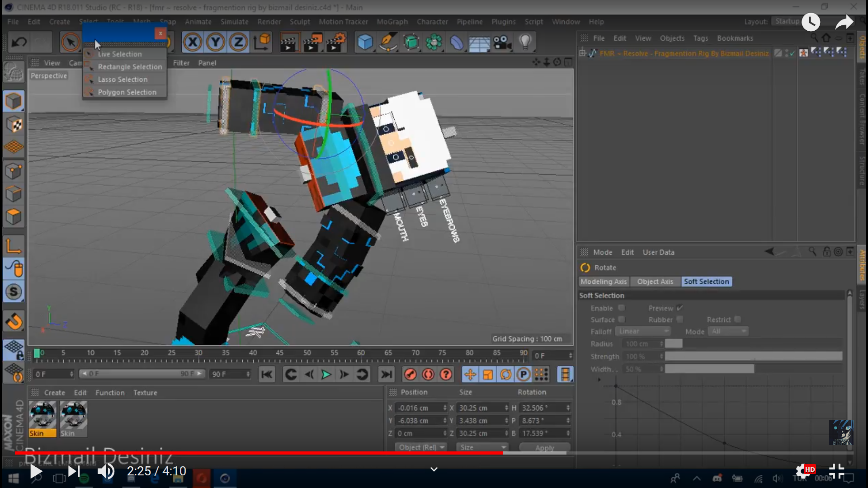Toggle the Rubber checkbox

(679, 319)
